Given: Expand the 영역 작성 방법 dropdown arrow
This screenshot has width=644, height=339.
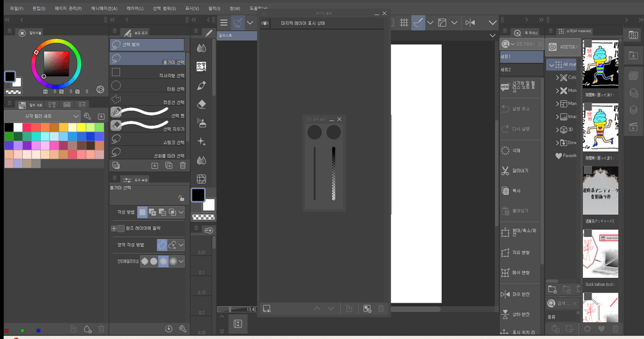Looking at the screenshot, I should pyautogui.click(x=181, y=245).
